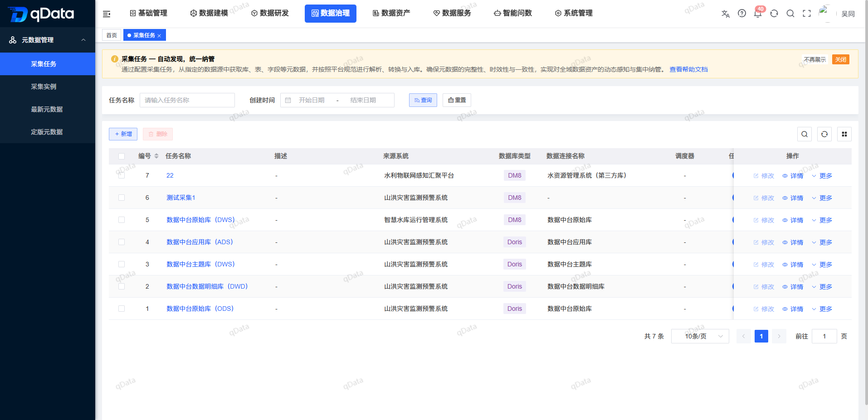Check the row for 数据中台原始库 (DWS)

pos(122,220)
